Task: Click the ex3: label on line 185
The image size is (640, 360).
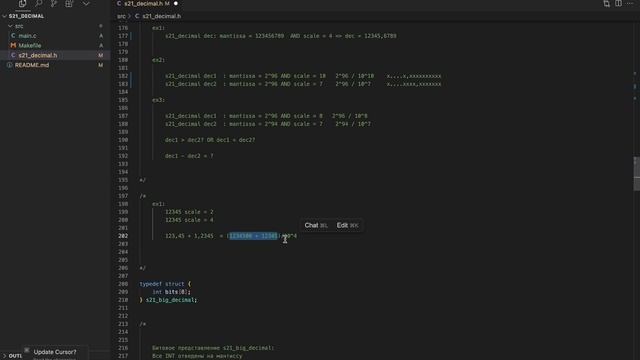Action: [x=158, y=100]
